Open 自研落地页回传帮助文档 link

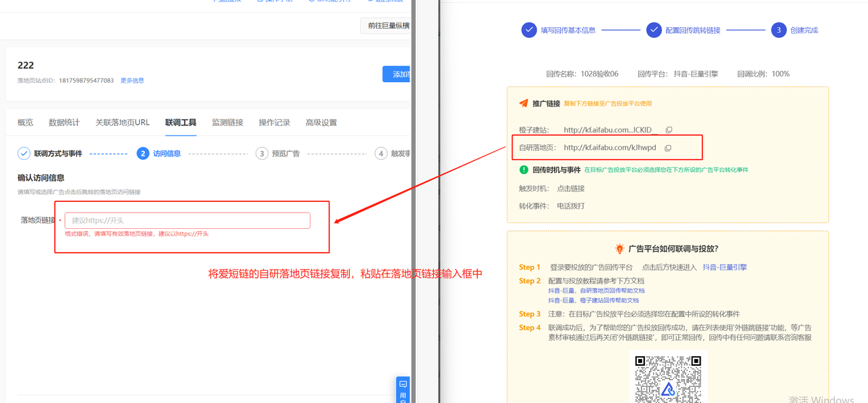click(596, 291)
